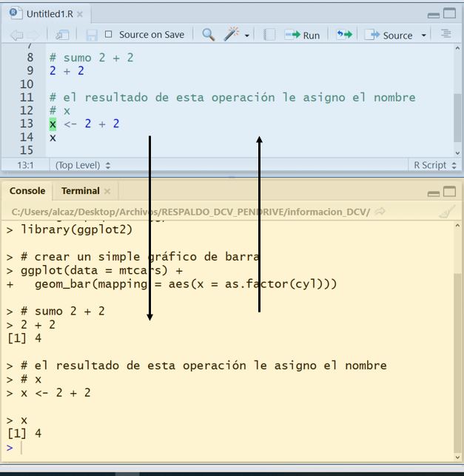Viewport: 464px width, 476px height.
Task: Click the show in new window icon
Action: tap(62, 35)
